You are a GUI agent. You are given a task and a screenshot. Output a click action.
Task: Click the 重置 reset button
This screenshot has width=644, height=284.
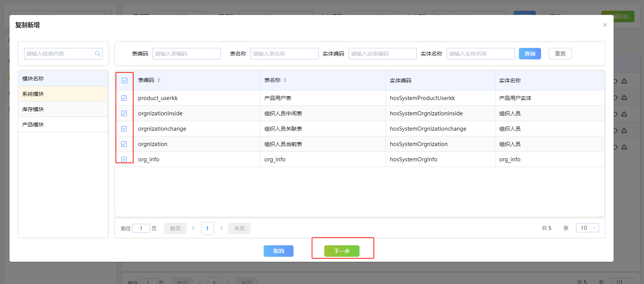click(560, 54)
